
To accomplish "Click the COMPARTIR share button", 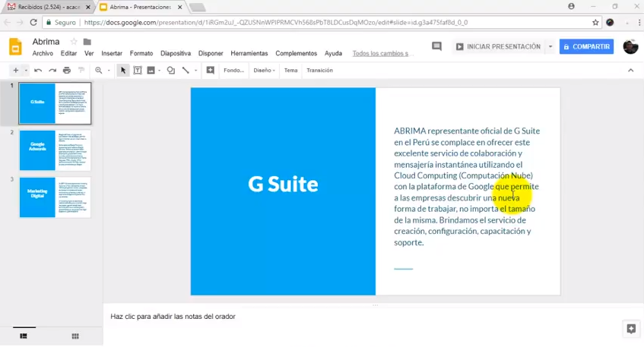I will 586,47.
